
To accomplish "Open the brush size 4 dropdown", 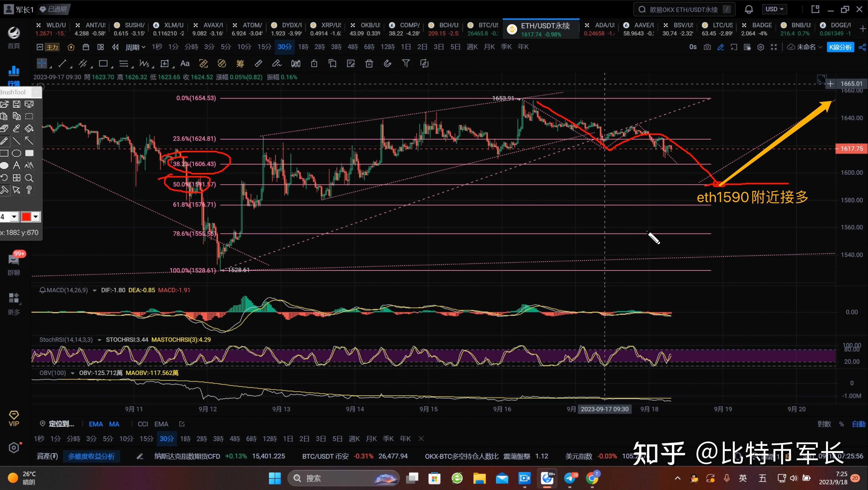I will pos(14,217).
